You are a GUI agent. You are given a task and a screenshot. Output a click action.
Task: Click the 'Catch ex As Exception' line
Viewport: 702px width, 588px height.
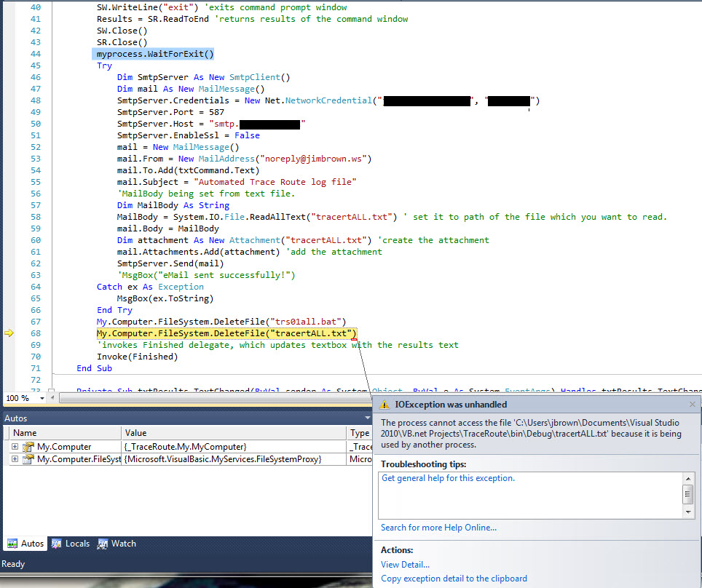coord(150,287)
